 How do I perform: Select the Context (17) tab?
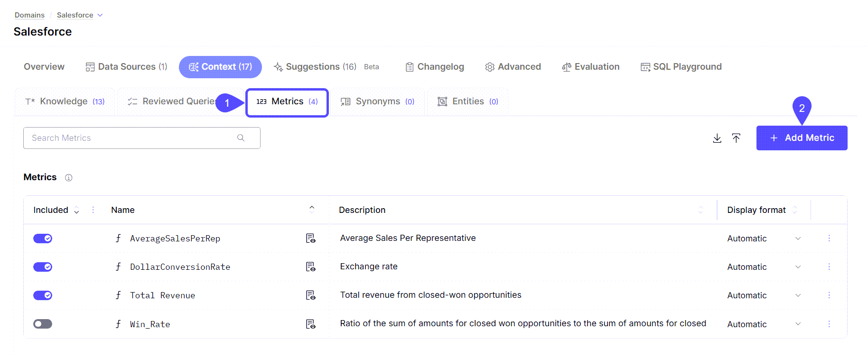[x=220, y=67]
